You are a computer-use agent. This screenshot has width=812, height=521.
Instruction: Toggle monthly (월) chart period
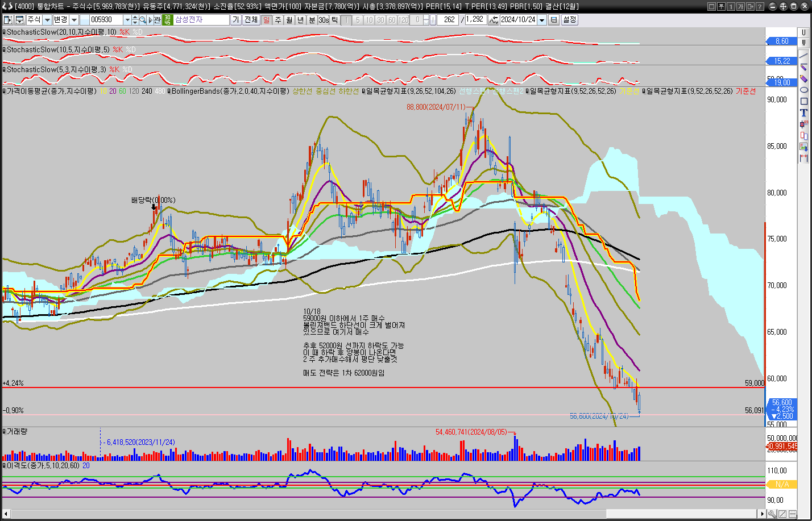coord(289,20)
